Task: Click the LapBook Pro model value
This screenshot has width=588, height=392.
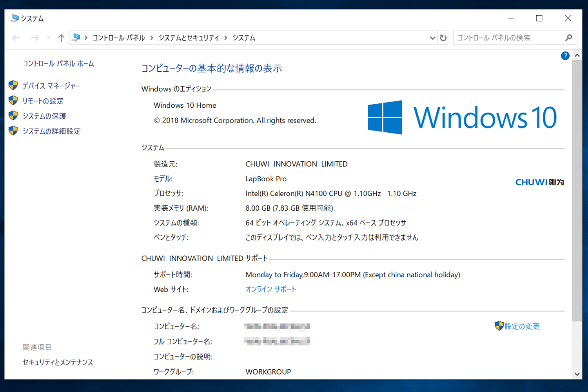Action: coord(266,179)
